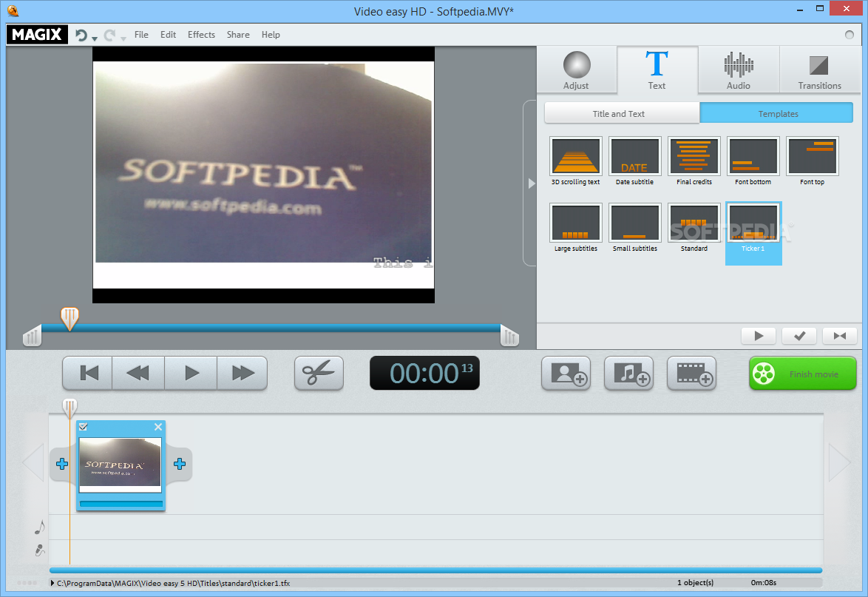Switch to the Transitions tab
The image size is (868, 597).
819,70
